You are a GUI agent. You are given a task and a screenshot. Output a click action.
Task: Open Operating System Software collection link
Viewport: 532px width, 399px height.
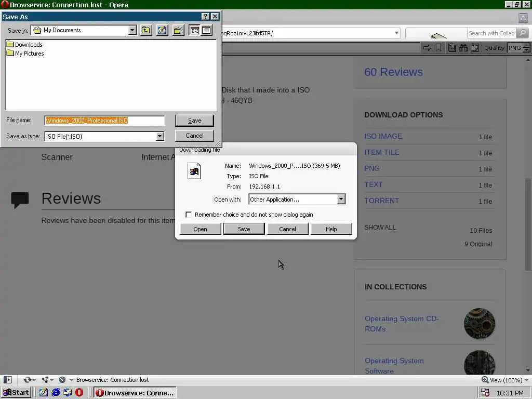pyautogui.click(x=394, y=366)
